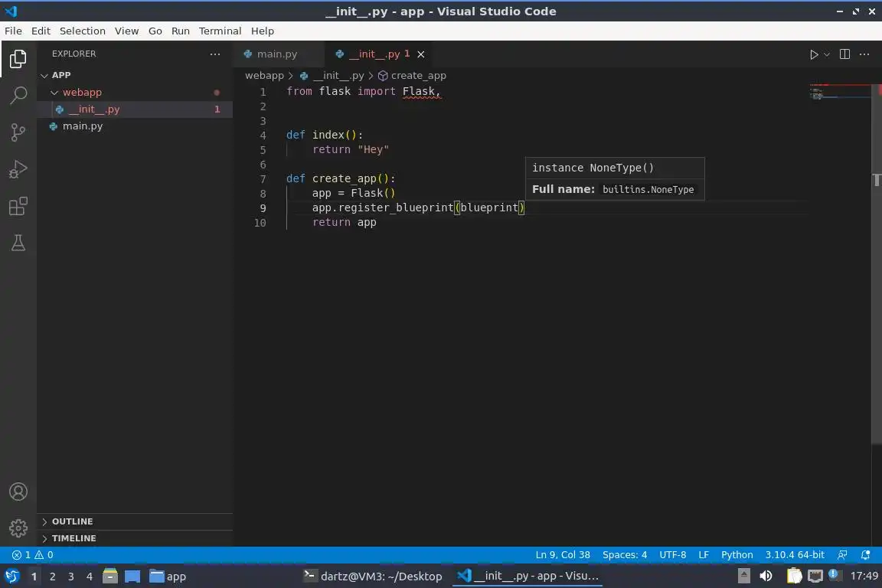Open Explorer Views and More Actions ellipsis
The height and width of the screenshot is (588, 882).
215,54
